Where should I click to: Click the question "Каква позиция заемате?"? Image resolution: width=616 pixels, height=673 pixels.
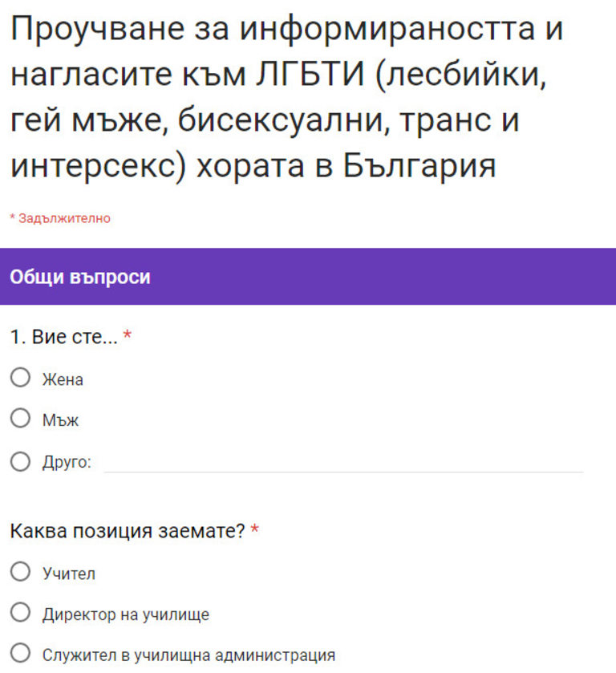click(x=128, y=531)
